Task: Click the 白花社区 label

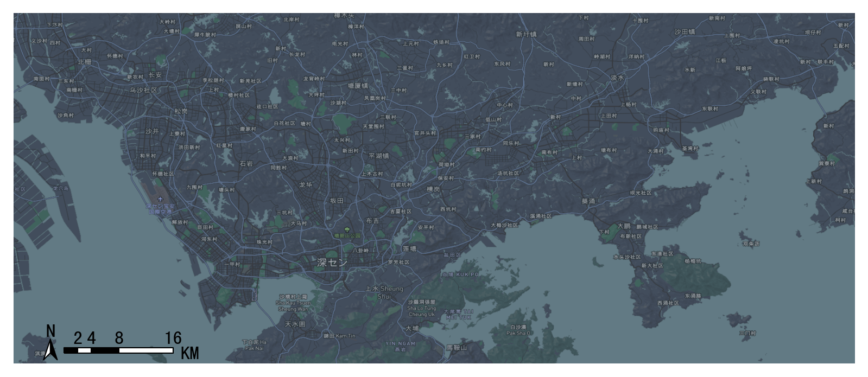Action: [x=284, y=123]
